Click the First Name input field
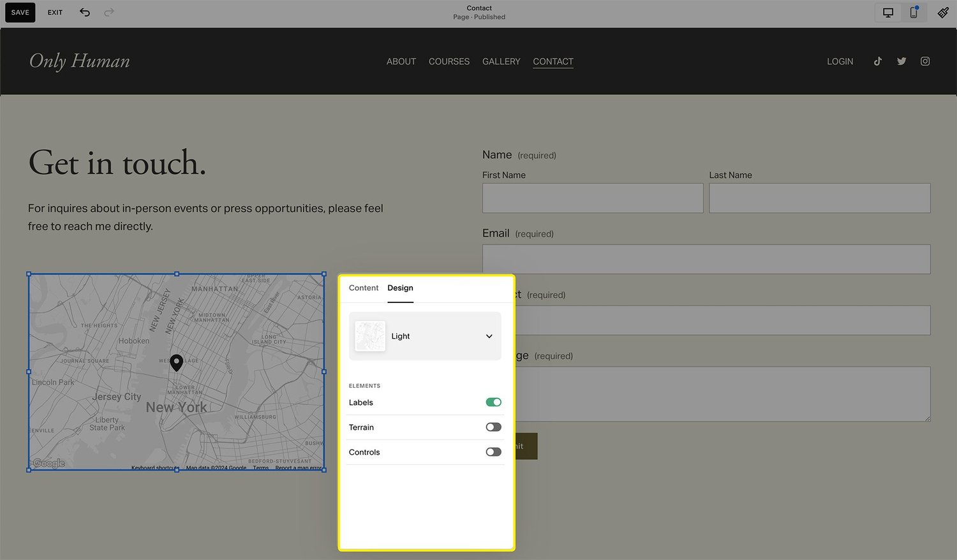 click(x=592, y=198)
